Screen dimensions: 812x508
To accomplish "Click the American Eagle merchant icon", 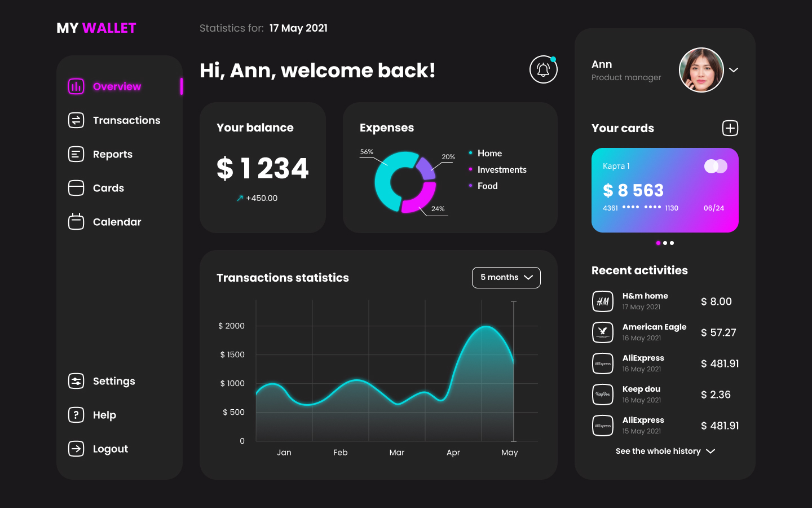I will point(603,332).
